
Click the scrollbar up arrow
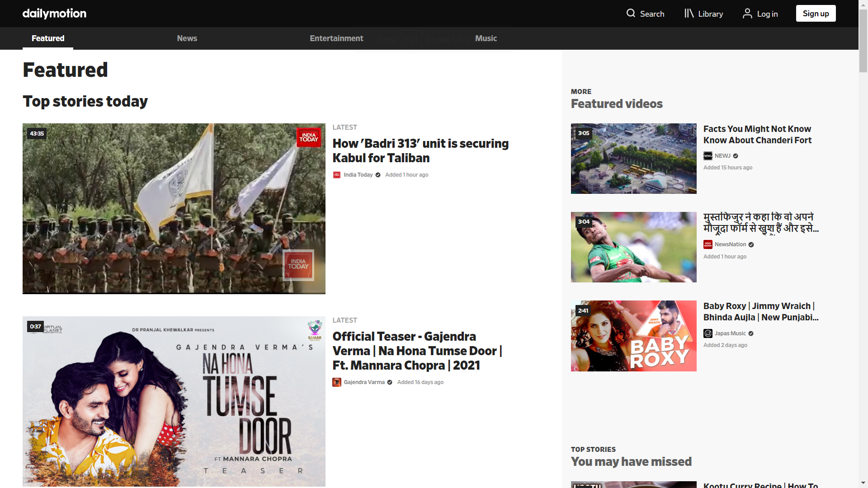(x=863, y=4)
